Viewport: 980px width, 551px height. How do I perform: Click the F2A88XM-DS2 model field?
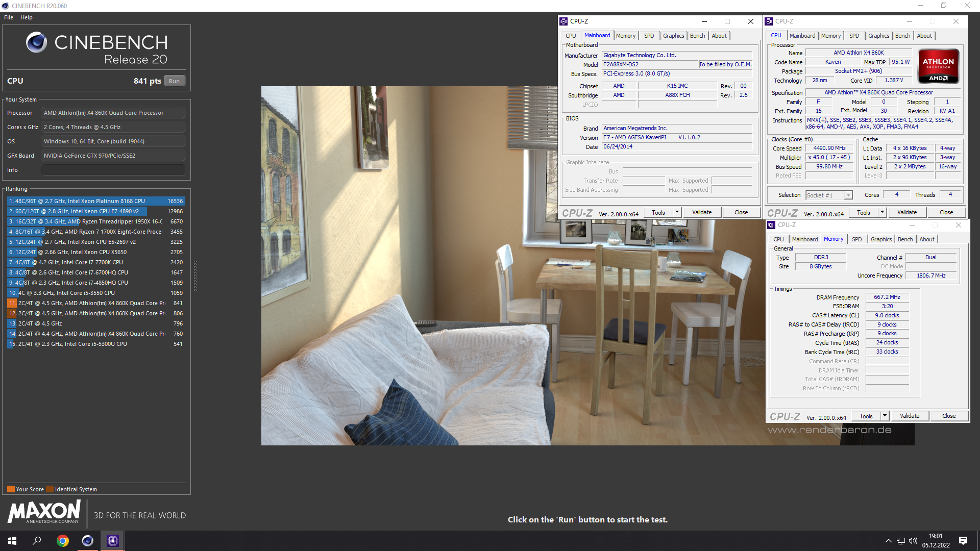tap(650, 64)
